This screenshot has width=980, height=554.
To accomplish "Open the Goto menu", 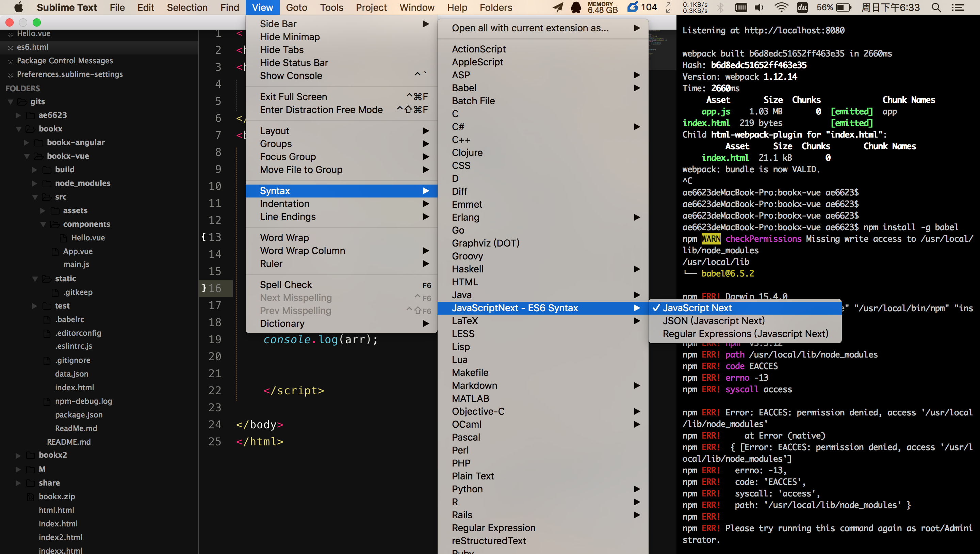I will [296, 7].
